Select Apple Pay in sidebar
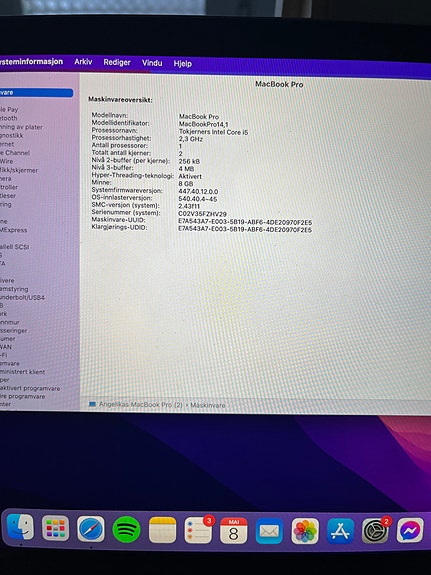 9,109
